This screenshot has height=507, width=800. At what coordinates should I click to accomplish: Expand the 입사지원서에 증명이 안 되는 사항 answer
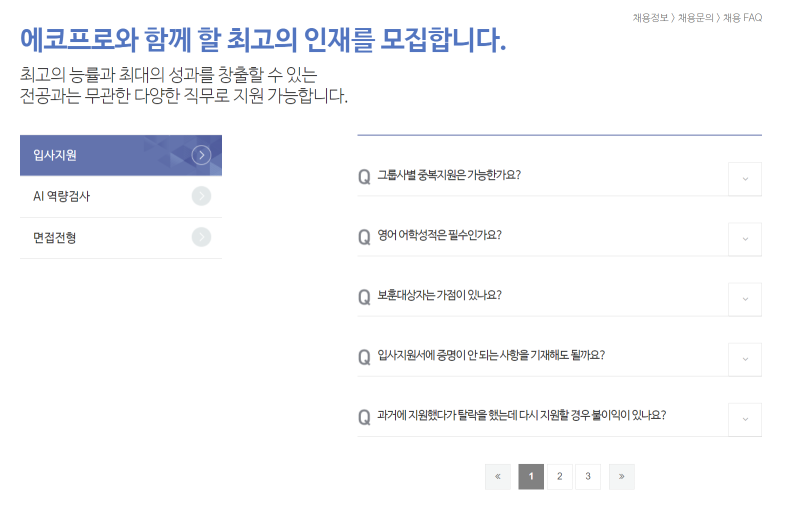745,359
